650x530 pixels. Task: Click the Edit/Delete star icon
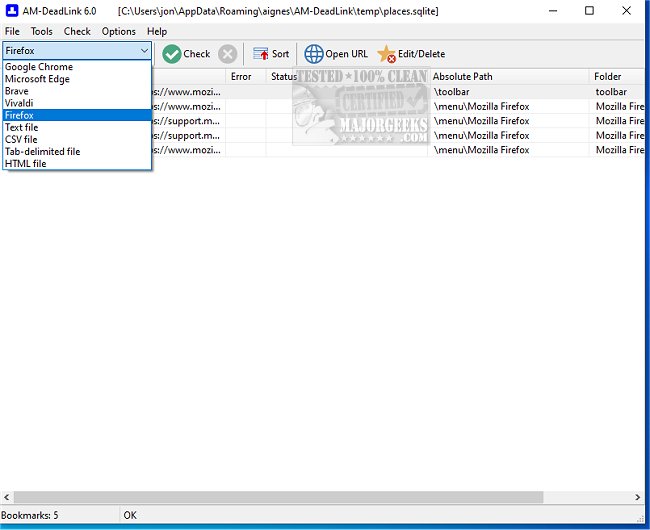(x=386, y=54)
